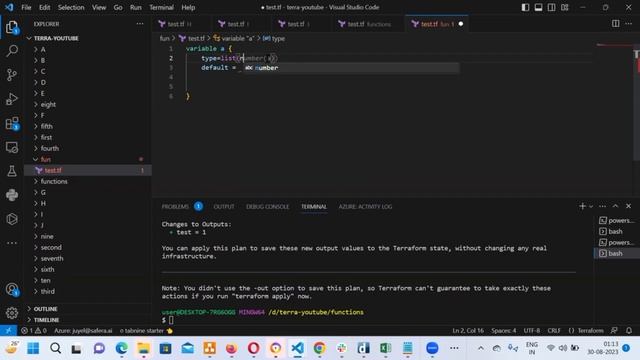Maximize the panel size chevron

point(616,206)
